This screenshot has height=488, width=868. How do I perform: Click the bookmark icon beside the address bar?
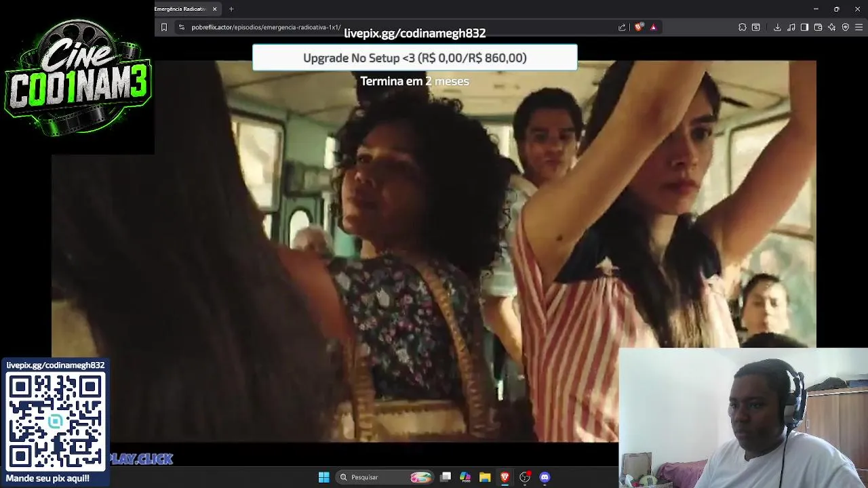[x=163, y=27]
